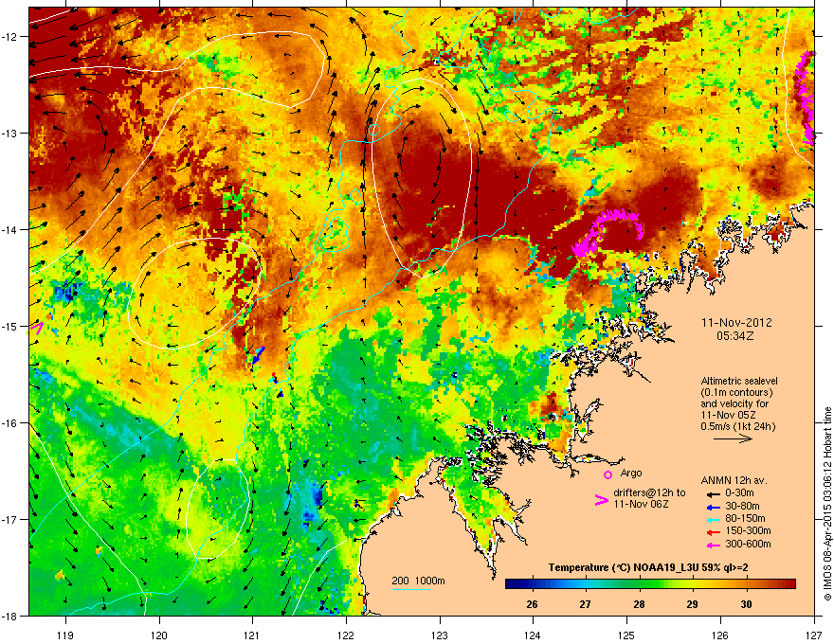Click the magenta drifter arrow legend symbol
This screenshot has width=834, height=644.
601,500
